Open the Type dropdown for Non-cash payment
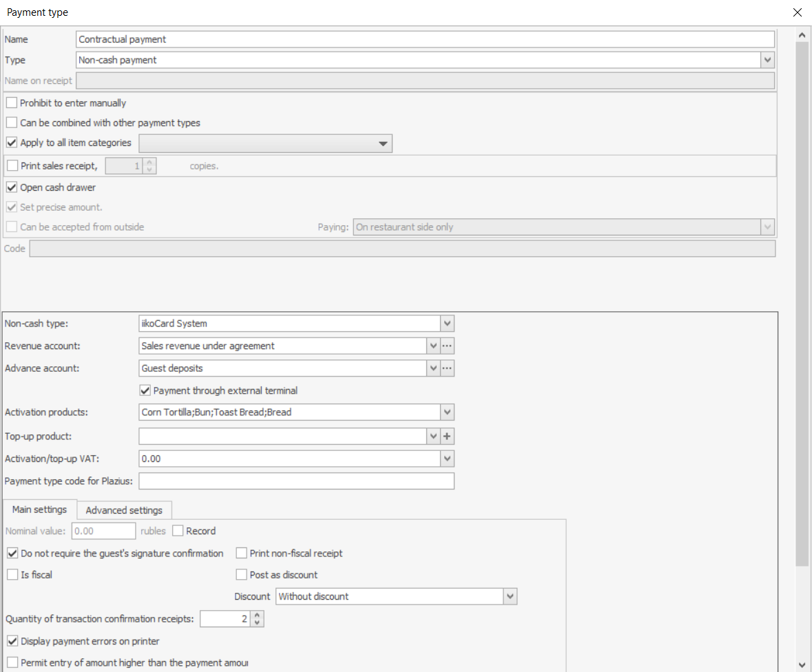 (768, 60)
